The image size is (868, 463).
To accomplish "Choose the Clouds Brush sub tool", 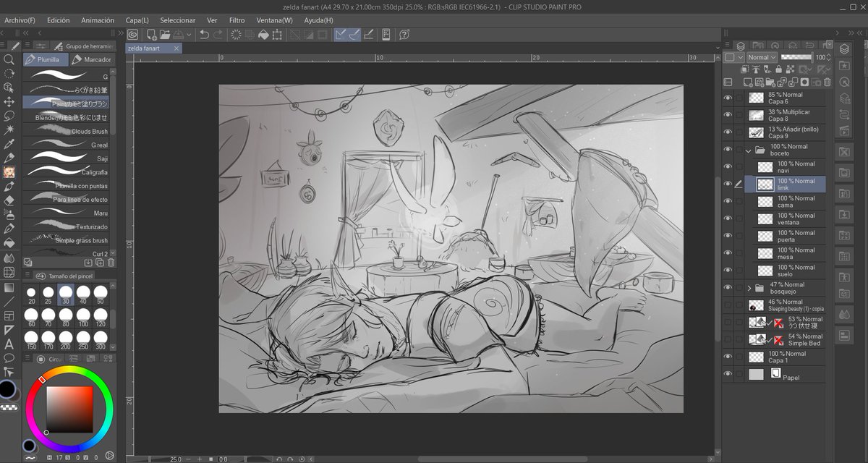I will pyautogui.click(x=66, y=131).
